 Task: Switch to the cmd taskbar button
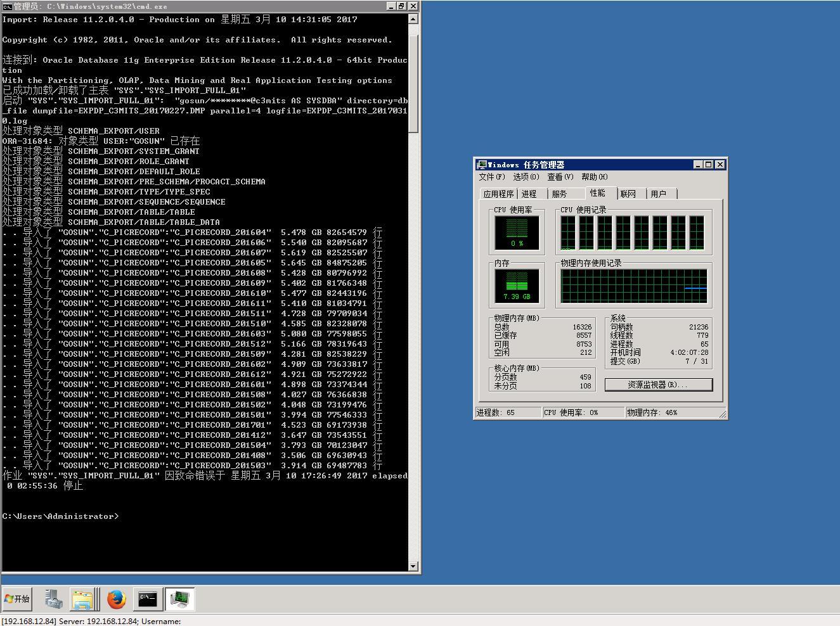click(x=148, y=599)
